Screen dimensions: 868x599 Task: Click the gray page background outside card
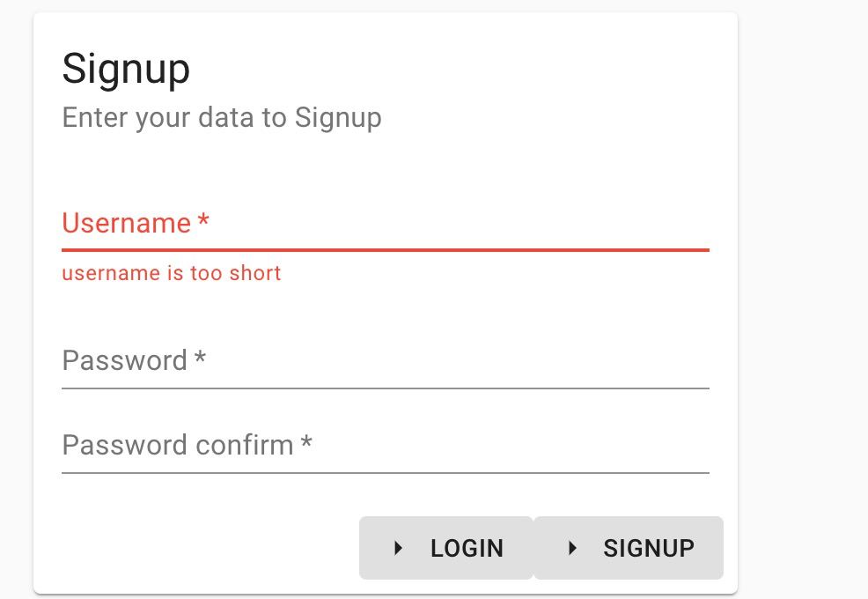point(803,264)
